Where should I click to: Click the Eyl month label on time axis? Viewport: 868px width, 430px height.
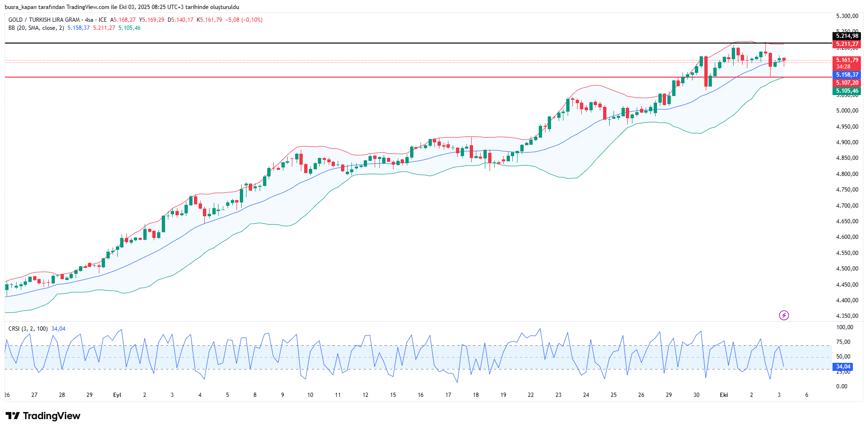tap(117, 395)
